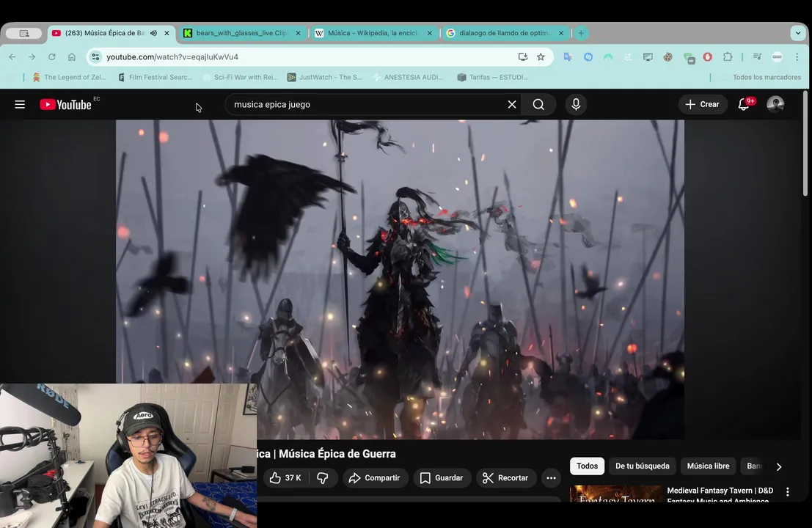The height and width of the screenshot is (528, 812).
Task: Open the media control music-note icon
Action: (x=757, y=57)
